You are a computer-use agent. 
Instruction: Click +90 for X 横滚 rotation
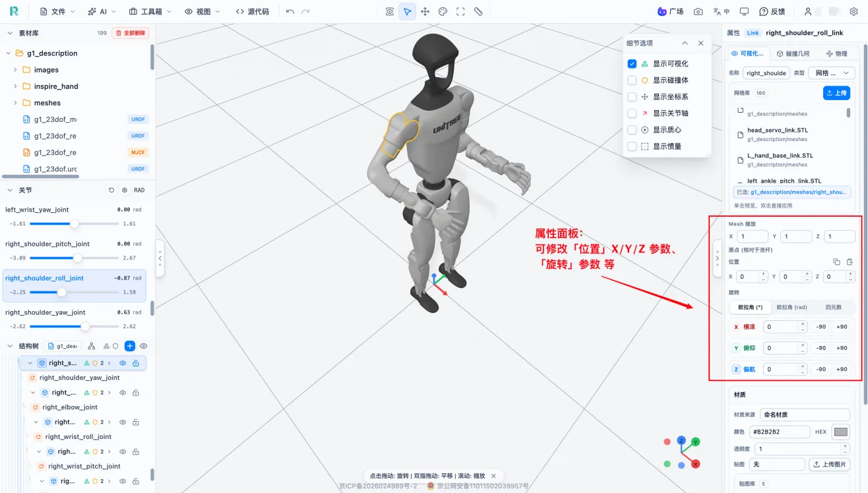pos(842,326)
